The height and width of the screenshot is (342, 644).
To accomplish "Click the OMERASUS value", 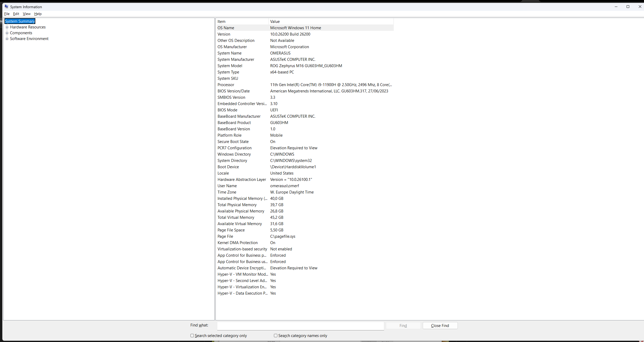I will click(280, 53).
